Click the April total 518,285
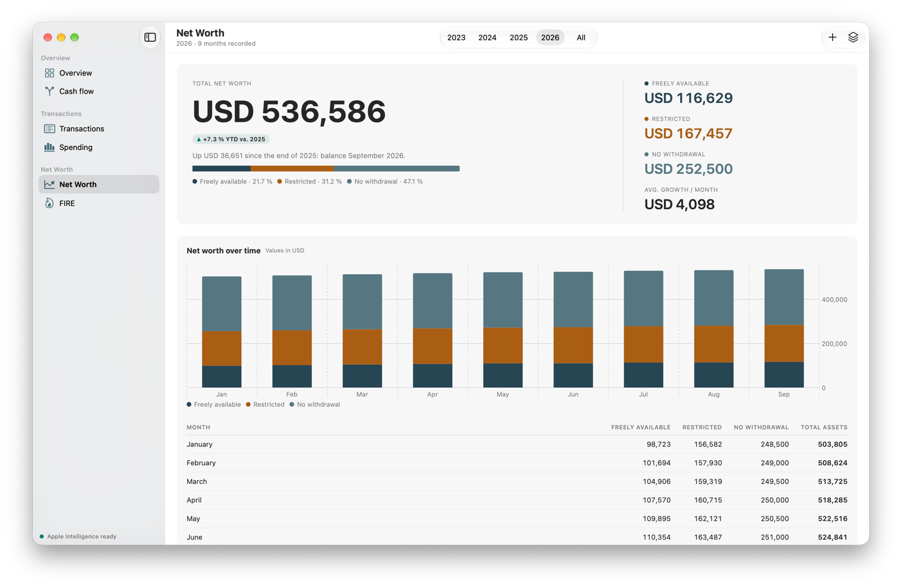This screenshot has width=902, height=588. (833, 500)
